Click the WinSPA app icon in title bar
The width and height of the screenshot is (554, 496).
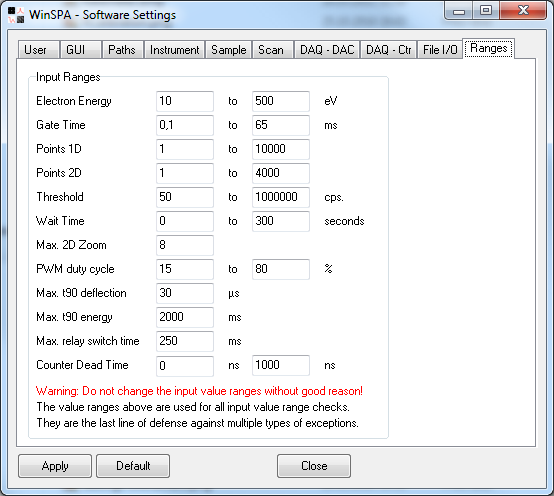pyautogui.click(x=16, y=15)
